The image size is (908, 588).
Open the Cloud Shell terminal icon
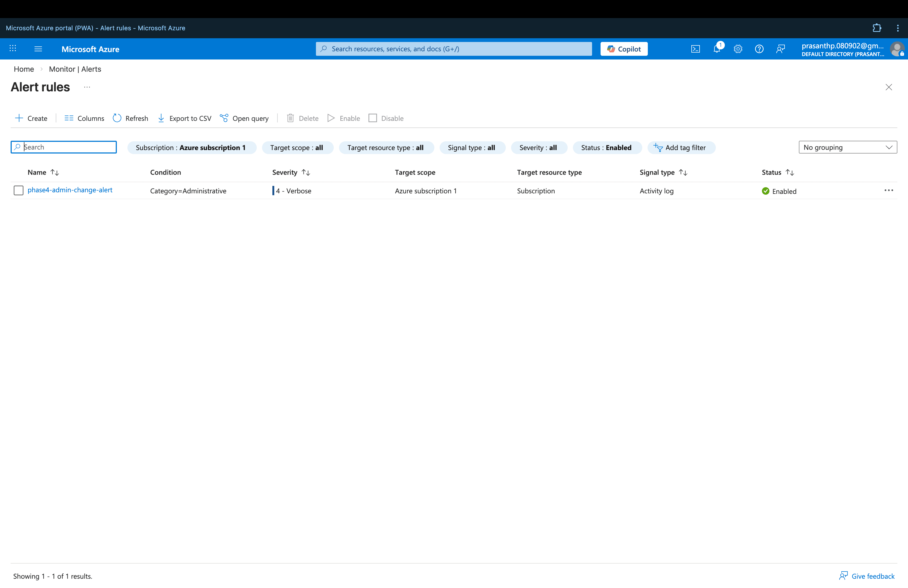tap(695, 49)
